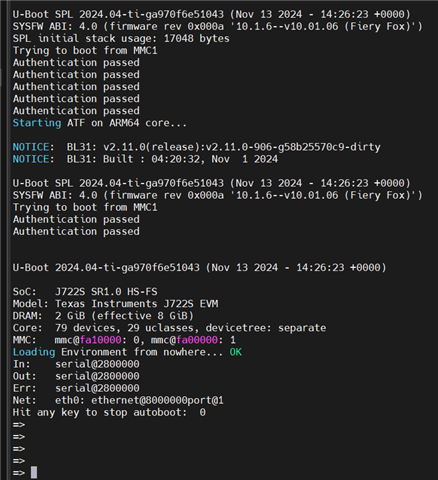The image size is (438, 480).
Task: Click the 'Net:' ethernet@8000000port@1 line
Action: click(118, 400)
